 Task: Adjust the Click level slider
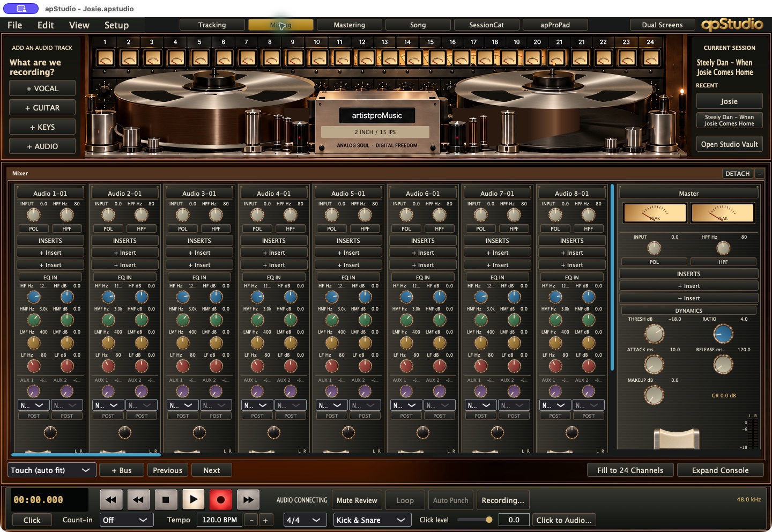click(x=475, y=520)
